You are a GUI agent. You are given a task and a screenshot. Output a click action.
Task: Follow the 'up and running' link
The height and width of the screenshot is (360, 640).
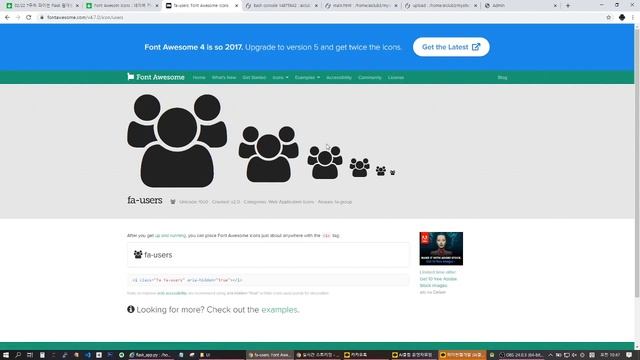pyautogui.click(x=170, y=236)
